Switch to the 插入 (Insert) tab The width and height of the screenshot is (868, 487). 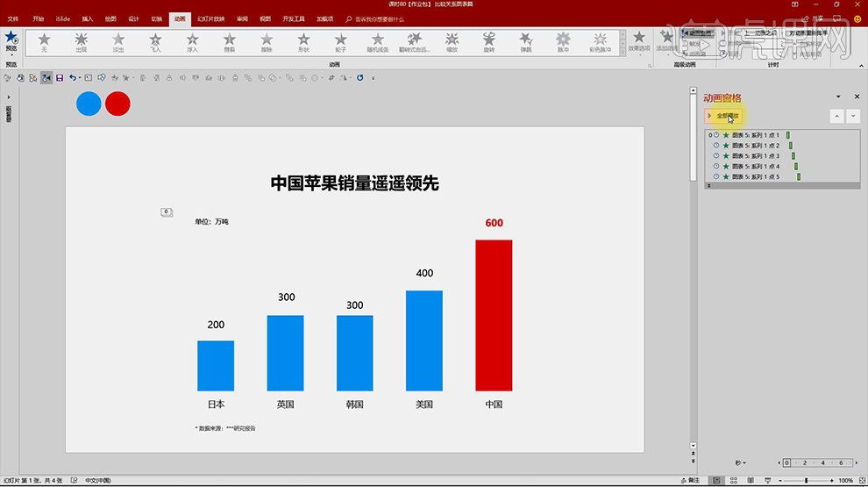88,18
